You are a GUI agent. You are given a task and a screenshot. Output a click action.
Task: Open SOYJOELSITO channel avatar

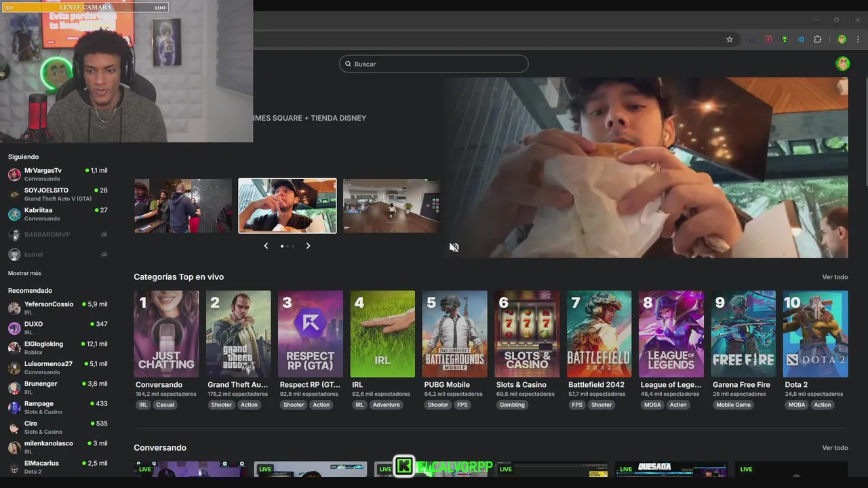pyautogui.click(x=14, y=195)
